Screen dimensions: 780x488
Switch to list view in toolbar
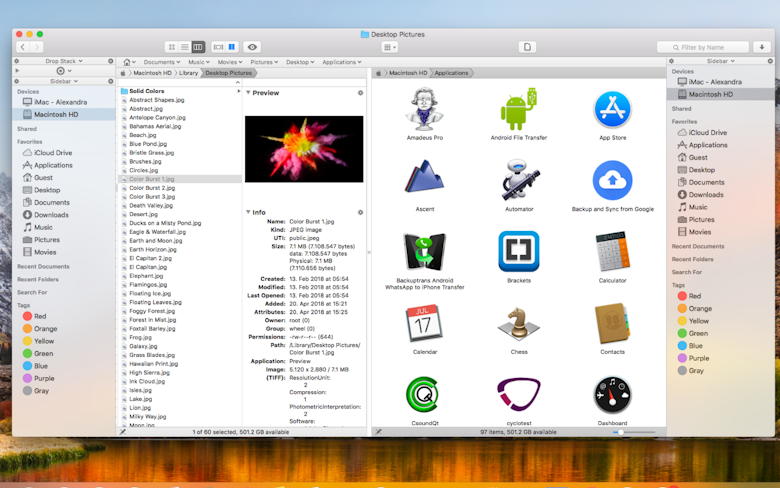pos(185,47)
